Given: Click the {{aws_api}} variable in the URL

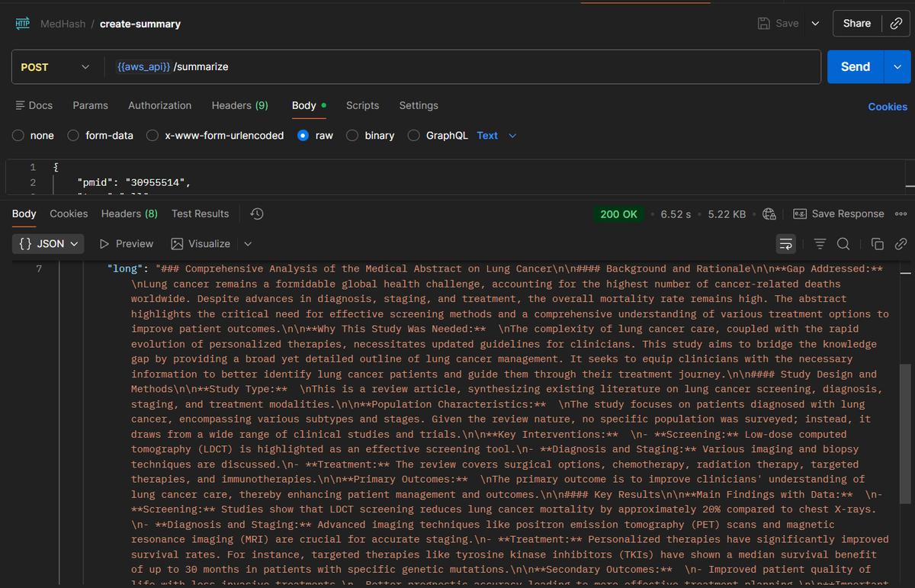Looking at the screenshot, I should click(x=143, y=67).
